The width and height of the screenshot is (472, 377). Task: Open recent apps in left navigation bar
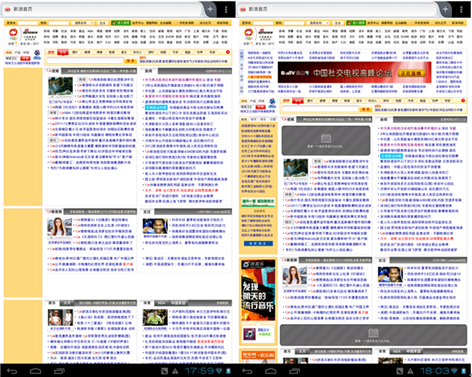point(59,371)
